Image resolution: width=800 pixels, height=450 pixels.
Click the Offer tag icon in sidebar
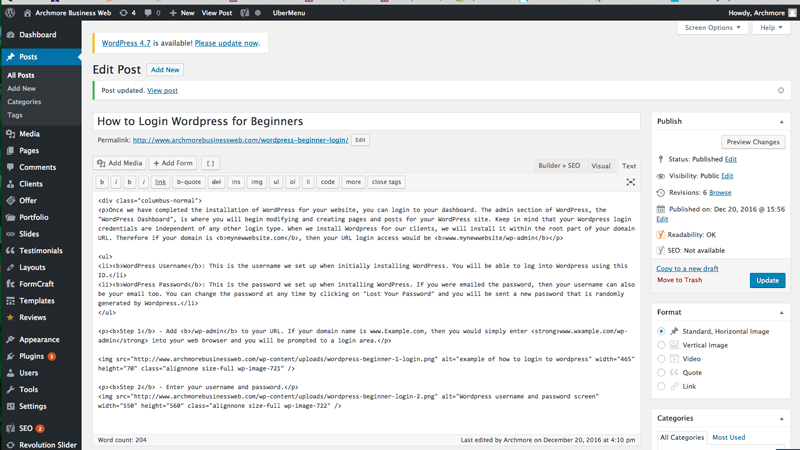(x=10, y=201)
